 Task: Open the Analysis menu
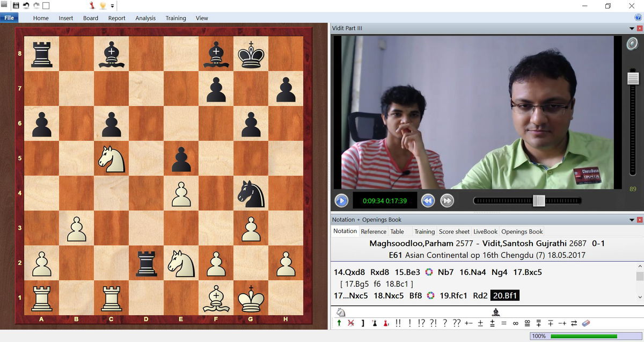(x=145, y=18)
